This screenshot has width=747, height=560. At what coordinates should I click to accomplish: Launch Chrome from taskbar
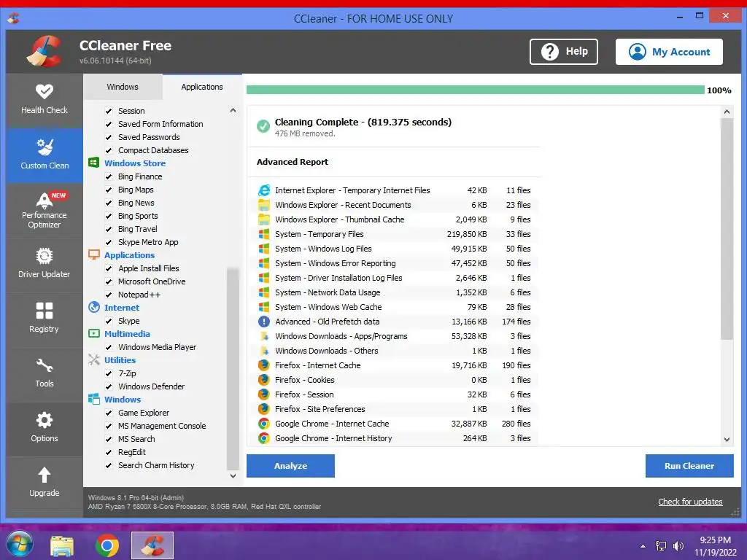pyautogui.click(x=107, y=545)
